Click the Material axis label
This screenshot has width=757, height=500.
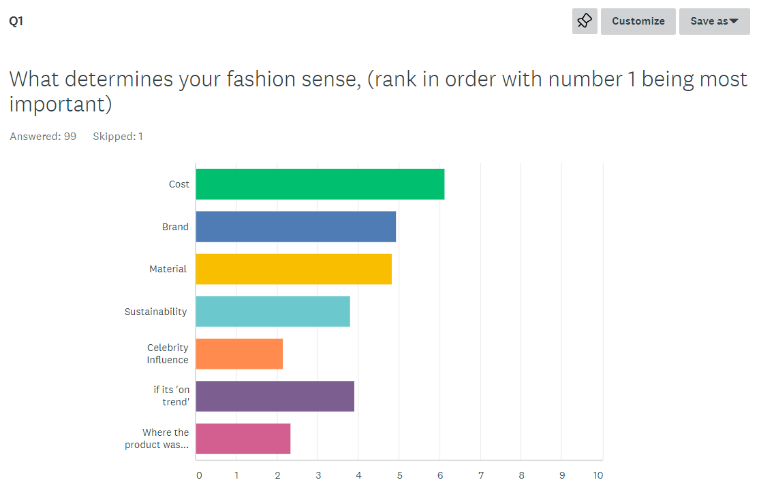[x=168, y=269]
